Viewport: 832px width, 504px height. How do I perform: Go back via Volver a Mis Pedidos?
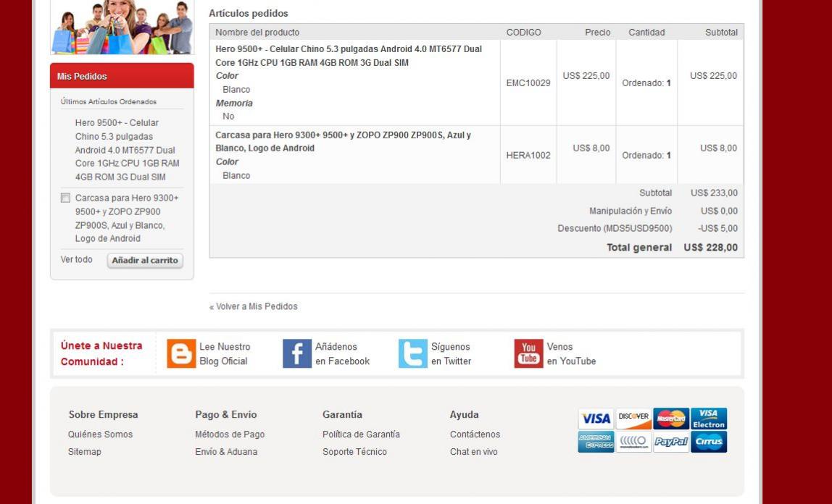(253, 306)
